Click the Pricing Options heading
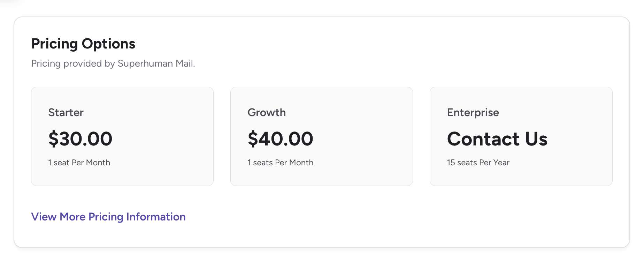The image size is (644, 263). pyautogui.click(x=83, y=44)
